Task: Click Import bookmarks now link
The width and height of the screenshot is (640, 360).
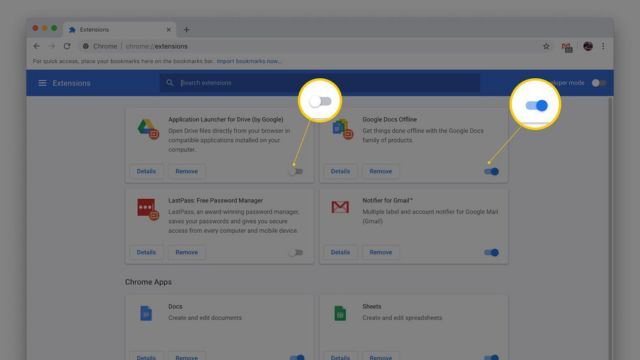Action: tap(249, 61)
